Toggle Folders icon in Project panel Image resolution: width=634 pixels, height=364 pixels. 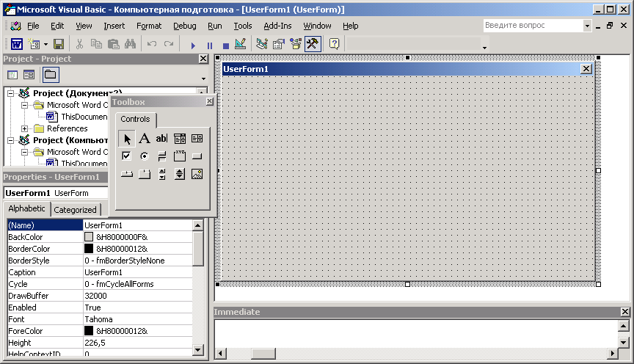[x=51, y=75]
